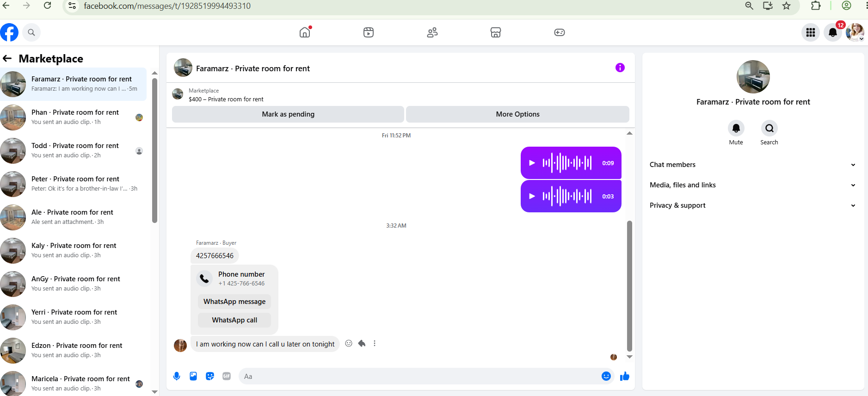Open the conversation information icon
The width and height of the screenshot is (868, 396).
[620, 68]
